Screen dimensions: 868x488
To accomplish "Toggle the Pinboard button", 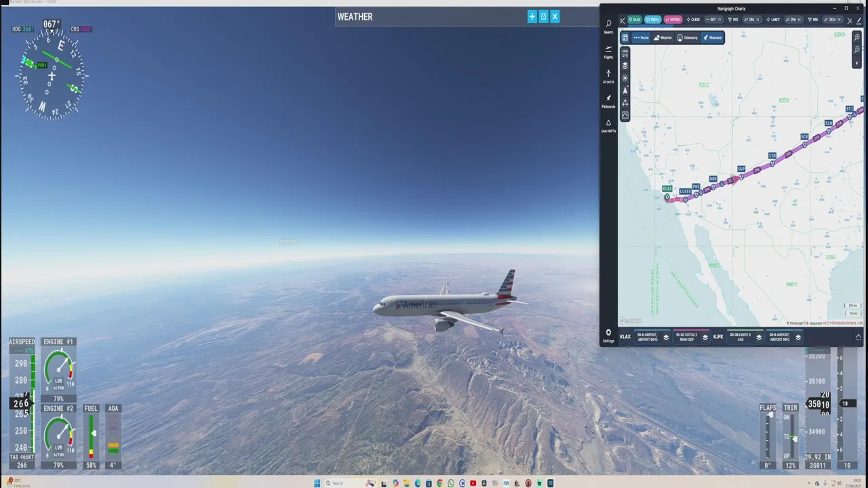I will [x=713, y=38].
